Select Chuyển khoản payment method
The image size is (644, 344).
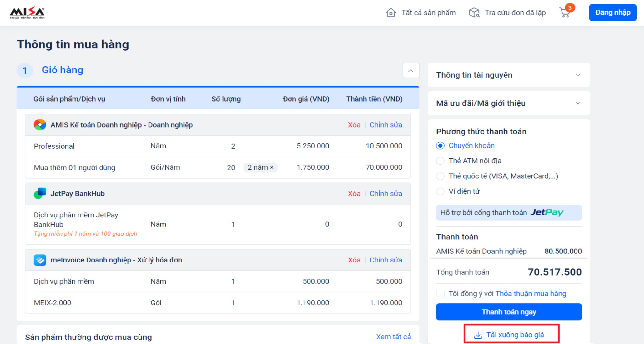tap(440, 145)
